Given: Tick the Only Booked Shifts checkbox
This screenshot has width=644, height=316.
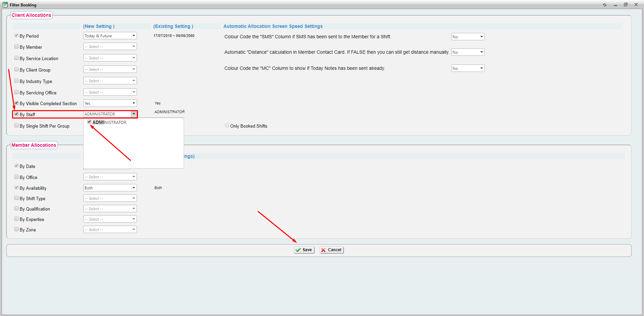Looking at the screenshot, I should click(x=227, y=126).
